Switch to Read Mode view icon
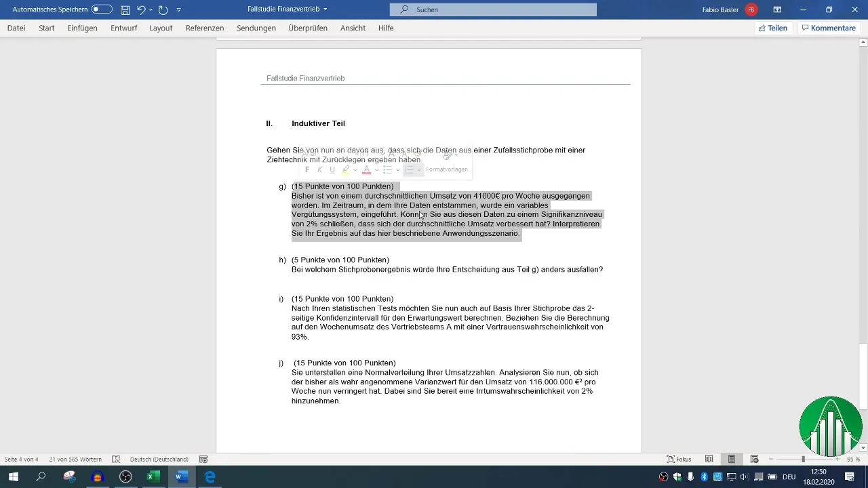868x488 pixels. 709,459
